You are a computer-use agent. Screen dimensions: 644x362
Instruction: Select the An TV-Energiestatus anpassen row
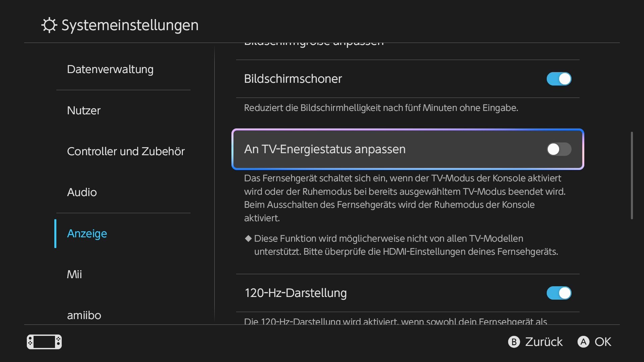point(408,149)
